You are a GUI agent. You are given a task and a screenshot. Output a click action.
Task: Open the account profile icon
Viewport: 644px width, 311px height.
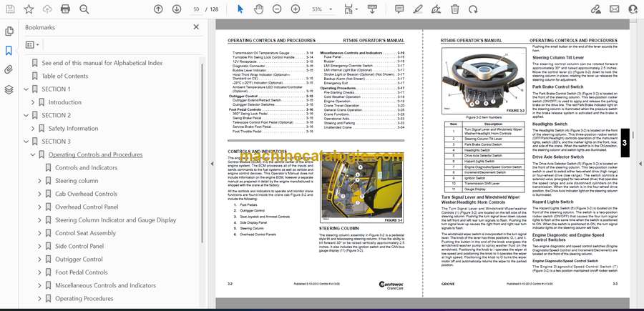click(633, 9)
